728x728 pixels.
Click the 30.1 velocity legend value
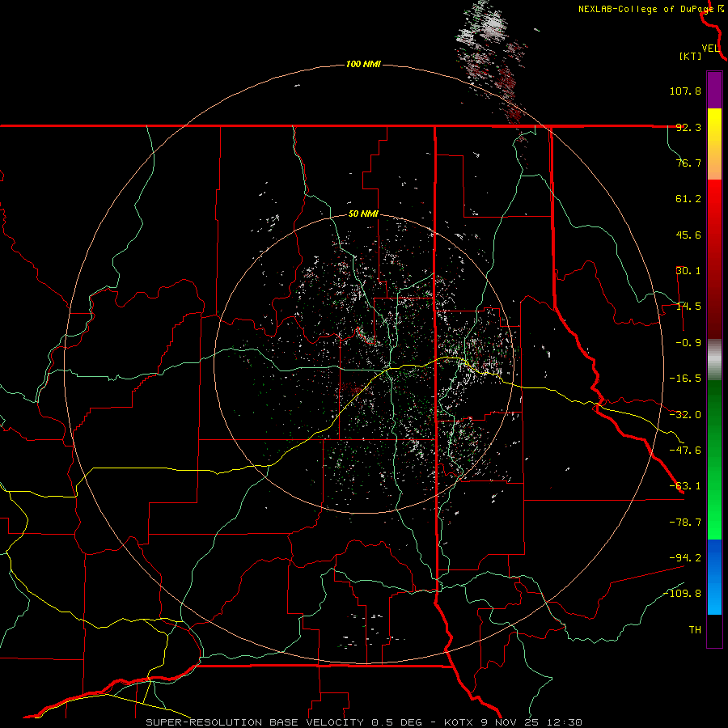(688, 271)
